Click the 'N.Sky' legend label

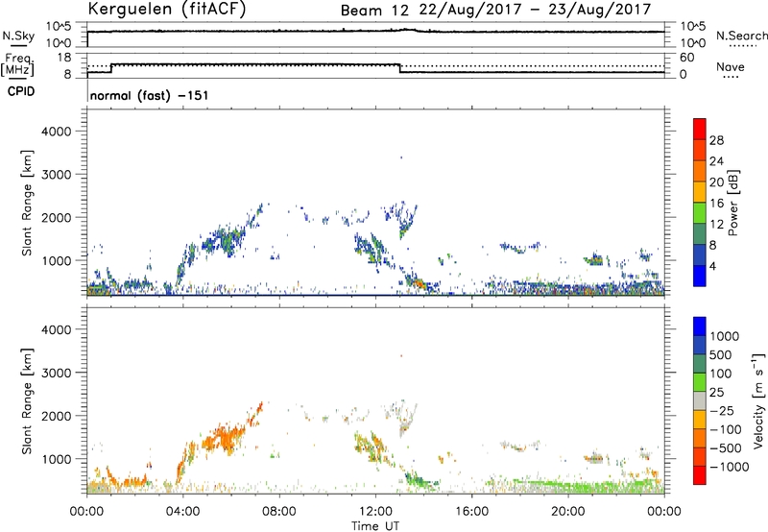[18, 36]
